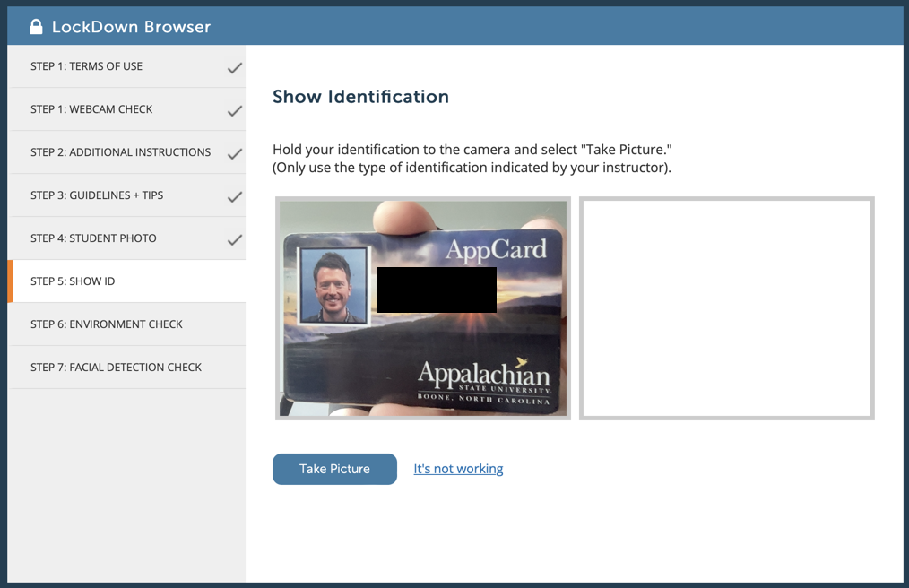This screenshot has height=588, width=909.
Task: Click the "Only use the type of identification" note
Action: (x=472, y=168)
